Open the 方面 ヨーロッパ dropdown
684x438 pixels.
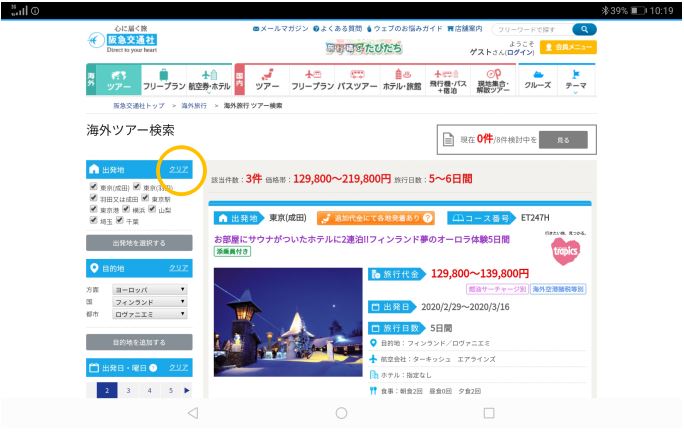149,289
